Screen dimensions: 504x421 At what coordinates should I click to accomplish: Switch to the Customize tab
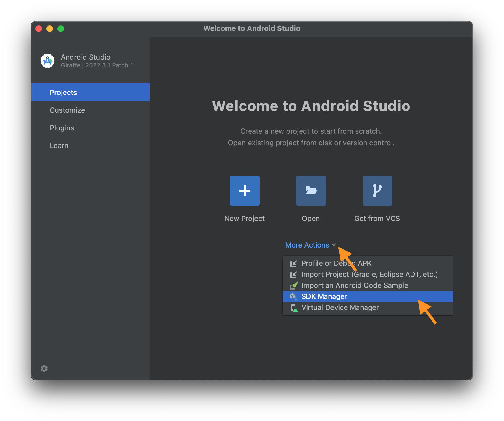(67, 110)
